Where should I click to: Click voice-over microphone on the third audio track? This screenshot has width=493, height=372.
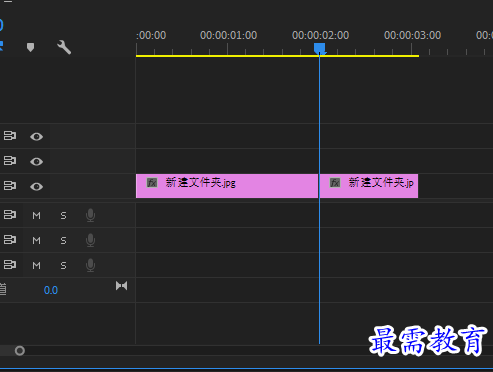click(90, 265)
